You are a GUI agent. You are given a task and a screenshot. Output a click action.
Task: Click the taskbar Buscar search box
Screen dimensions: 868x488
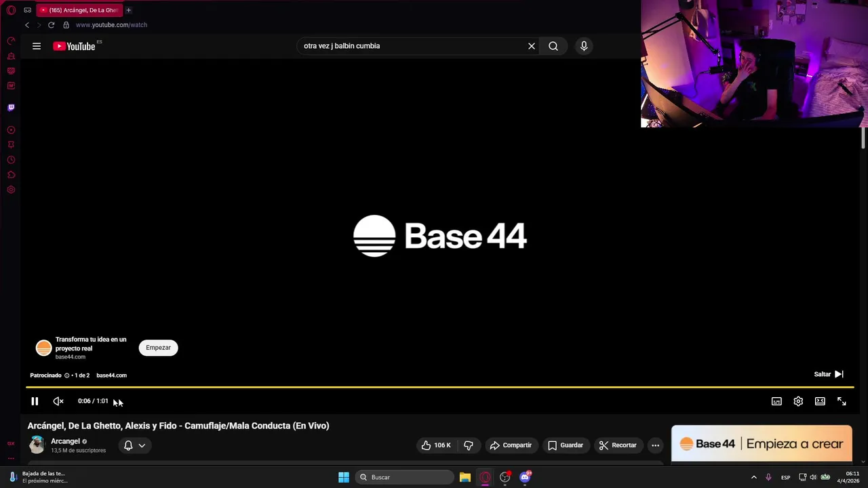[x=404, y=477]
